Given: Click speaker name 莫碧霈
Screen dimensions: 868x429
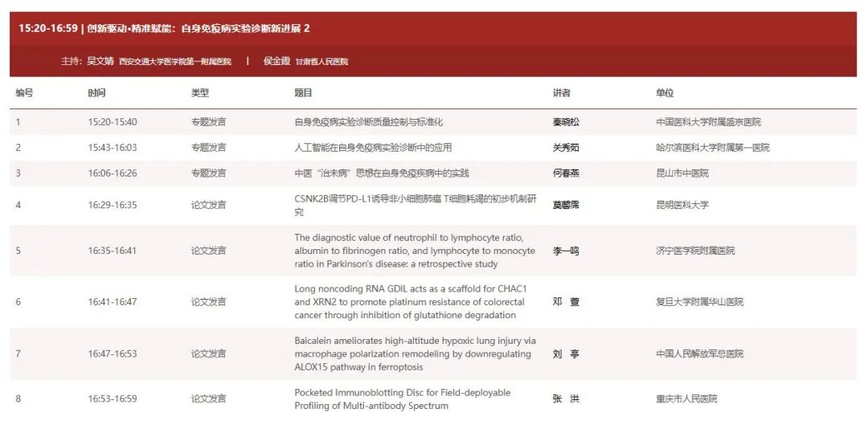Looking at the screenshot, I should [x=566, y=205].
